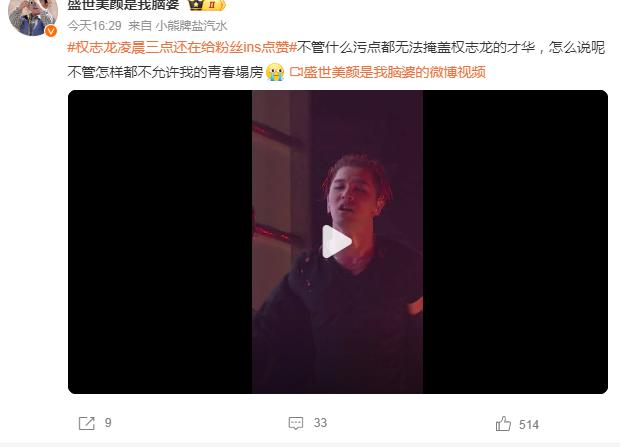Open hashtag #权志龙凌晨三点还在给粉丝ins点赞#
Image resolution: width=620 pixels, height=447 pixels.
point(182,47)
